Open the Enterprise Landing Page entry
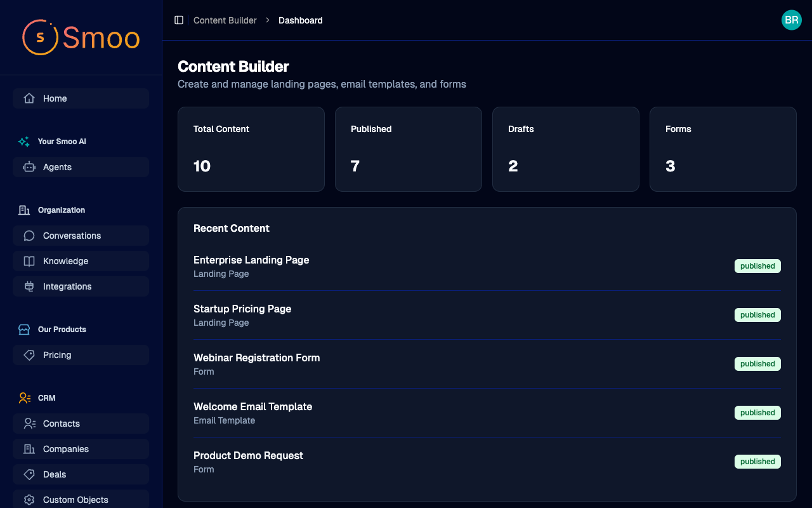This screenshot has width=812, height=508. pos(251,260)
